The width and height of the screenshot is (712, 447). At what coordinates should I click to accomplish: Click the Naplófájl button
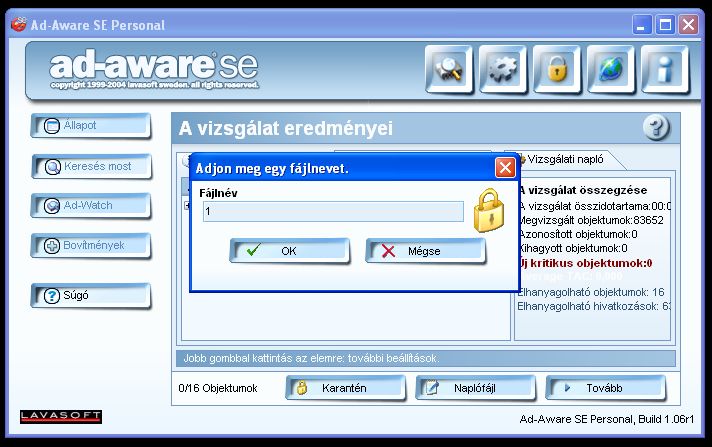475,388
